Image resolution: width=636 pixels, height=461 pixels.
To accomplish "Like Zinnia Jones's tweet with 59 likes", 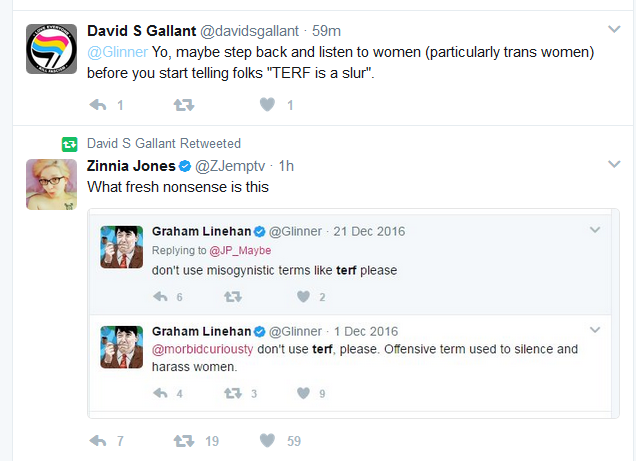I will pyautogui.click(x=267, y=440).
